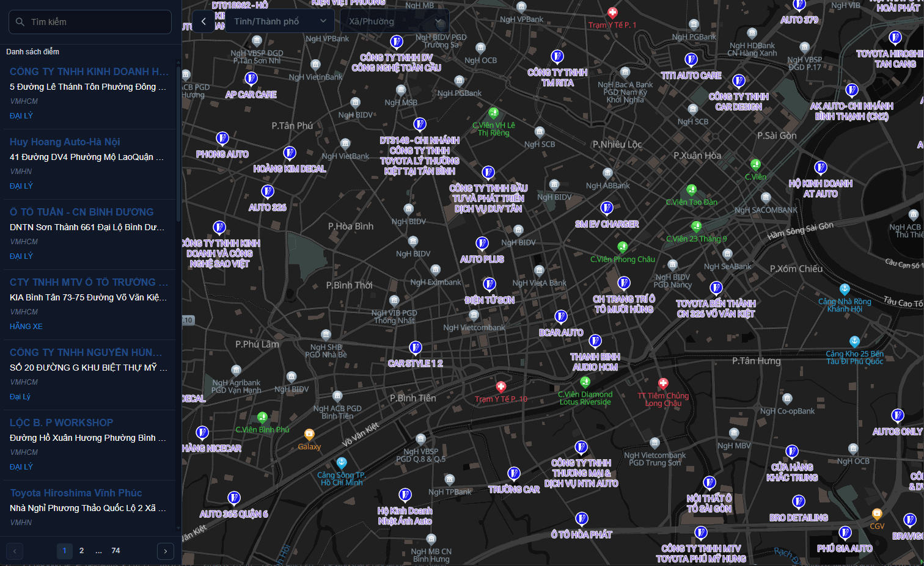Click the HÃNG XE tag under KIA Bình Tân
This screenshot has width=924, height=566.
click(x=26, y=327)
